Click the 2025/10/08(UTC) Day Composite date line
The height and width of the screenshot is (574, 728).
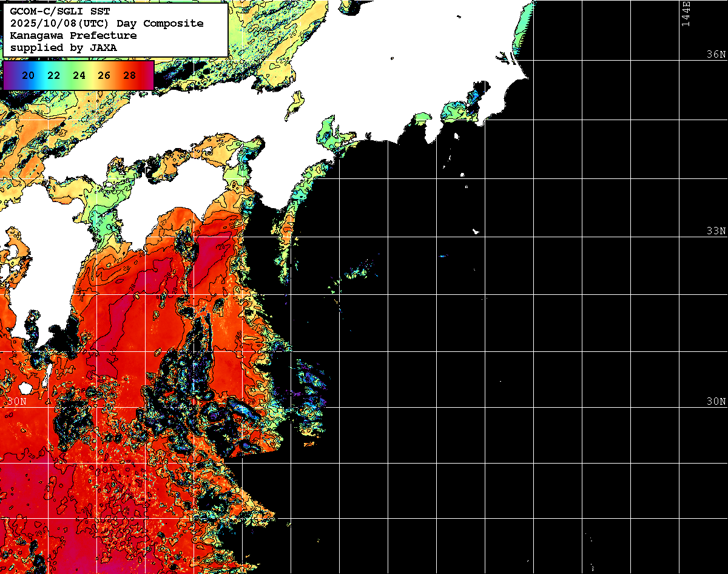coord(107,24)
